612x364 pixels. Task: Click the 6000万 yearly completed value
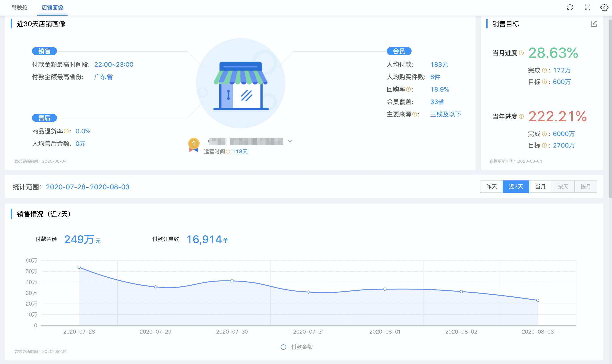coord(564,134)
